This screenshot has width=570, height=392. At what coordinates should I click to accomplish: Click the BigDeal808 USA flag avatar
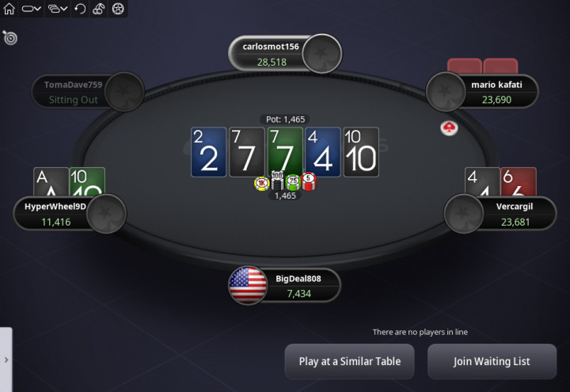[248, 285]
